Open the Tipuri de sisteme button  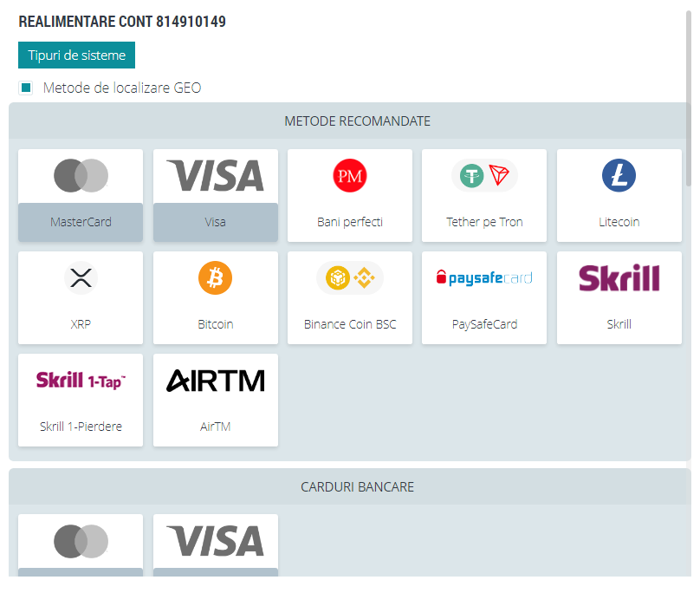76,55
